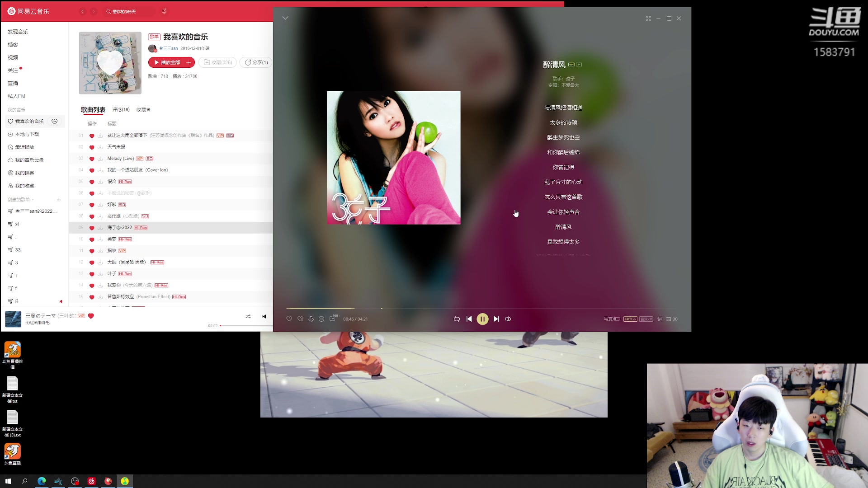Click 分享(1) share button

pos(256,62)
